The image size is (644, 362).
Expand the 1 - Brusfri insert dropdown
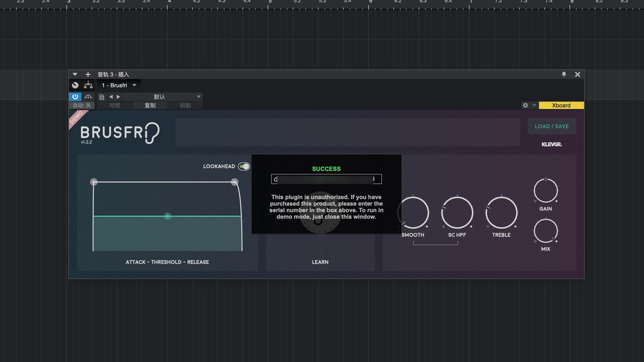coord(134,85)
